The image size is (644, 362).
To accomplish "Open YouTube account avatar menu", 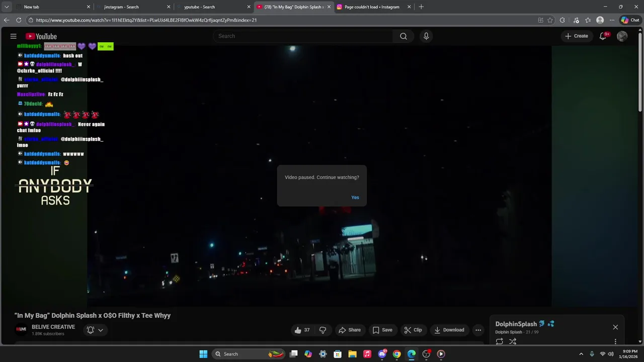I will tap(622, 36).
